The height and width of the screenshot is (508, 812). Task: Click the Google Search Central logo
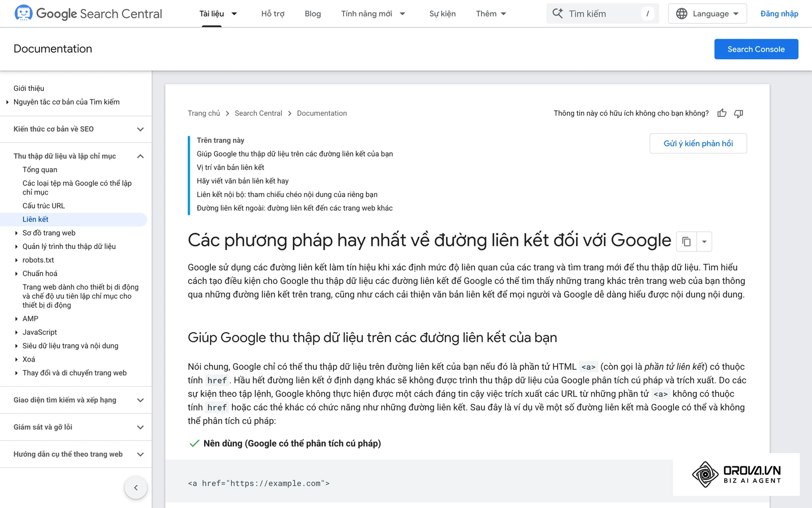88,14
